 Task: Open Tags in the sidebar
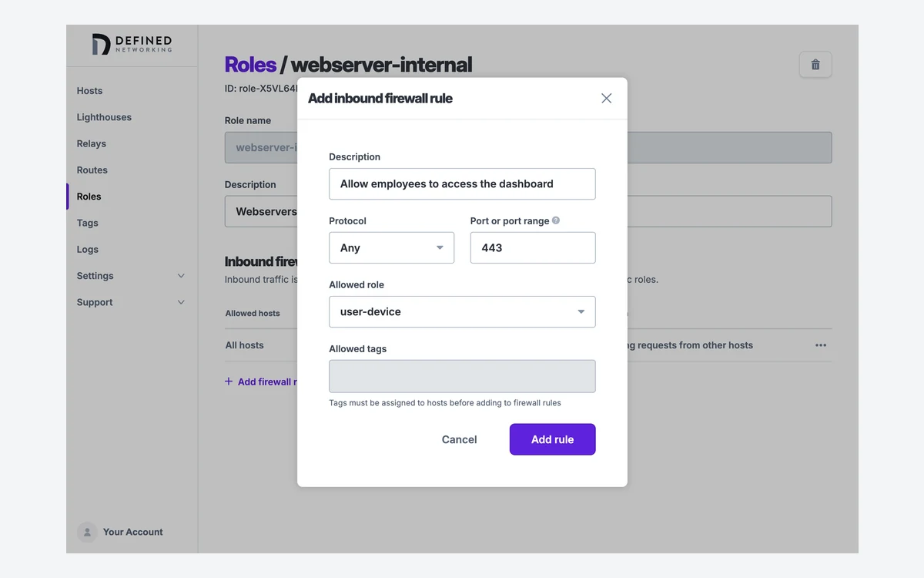88,223
